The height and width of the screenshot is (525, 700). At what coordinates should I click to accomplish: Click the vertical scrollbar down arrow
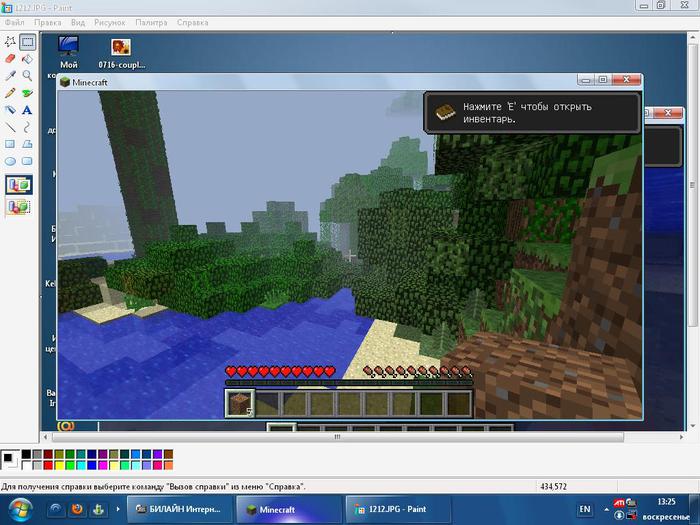pyautogui.click(x=693, y=426)
